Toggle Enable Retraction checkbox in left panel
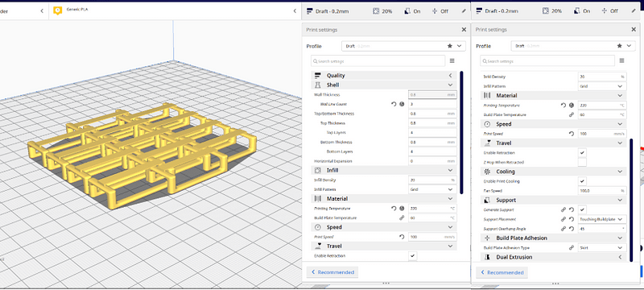Screen dimensions: 644x290 pyautogui.click(x=413, y=256)
